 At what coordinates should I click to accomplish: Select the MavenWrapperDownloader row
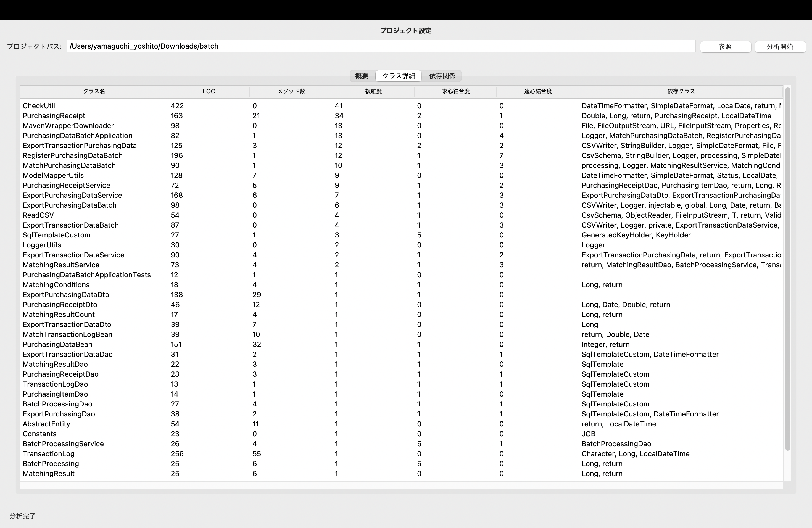(x=68, y=126)
